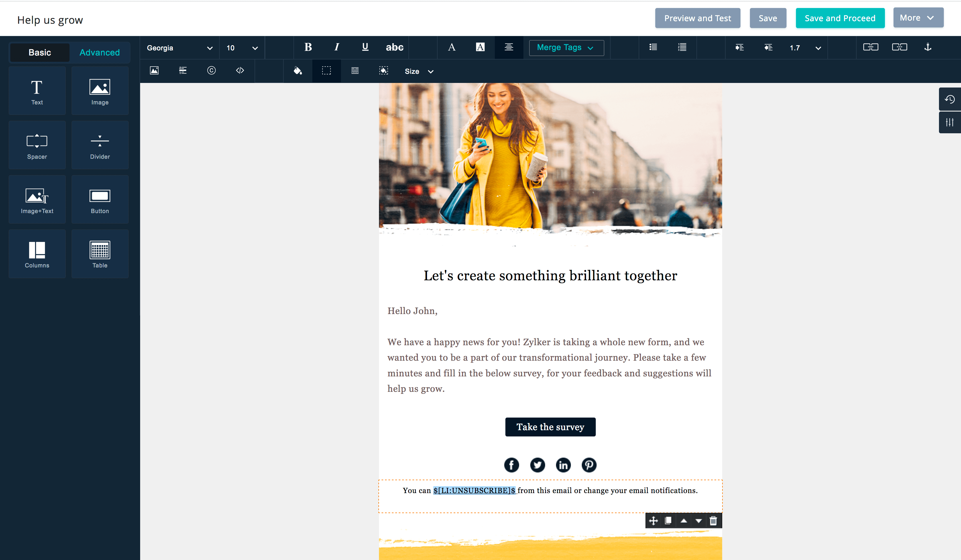The height and width of the screenshot is (560, 961).
Task: Select the Image+Text component
Action: point(37,200)
